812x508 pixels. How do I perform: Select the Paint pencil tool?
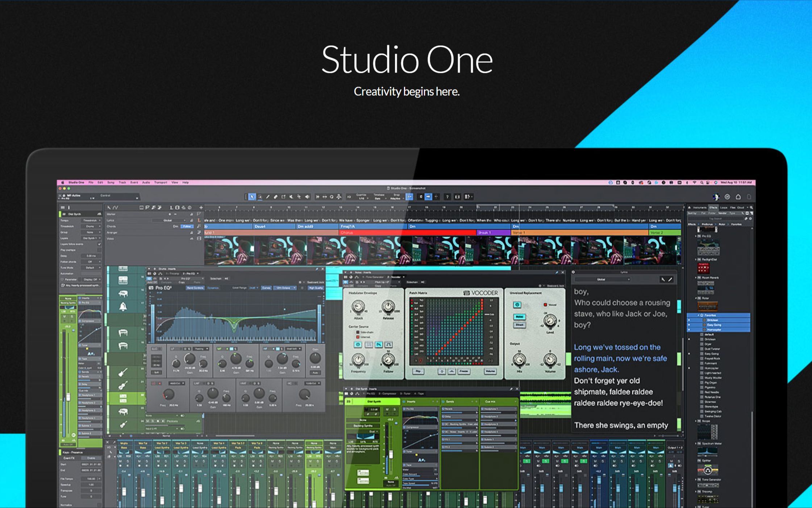point(268,197)
